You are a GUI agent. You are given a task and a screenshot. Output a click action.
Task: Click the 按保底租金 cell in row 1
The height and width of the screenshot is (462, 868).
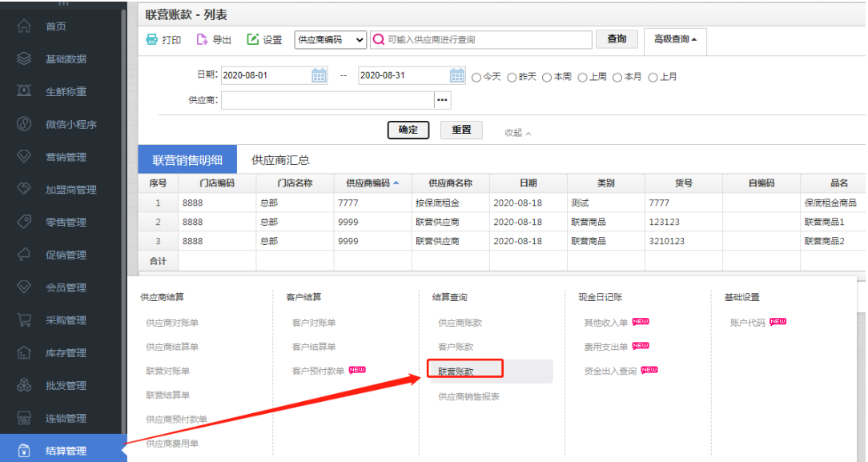tap(450, 203)
